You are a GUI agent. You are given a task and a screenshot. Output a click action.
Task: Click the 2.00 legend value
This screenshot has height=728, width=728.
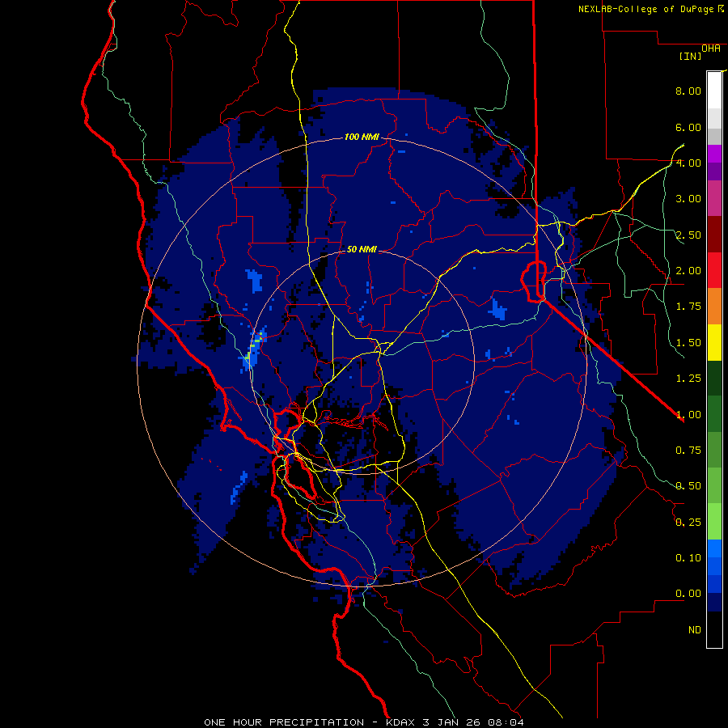688,271
